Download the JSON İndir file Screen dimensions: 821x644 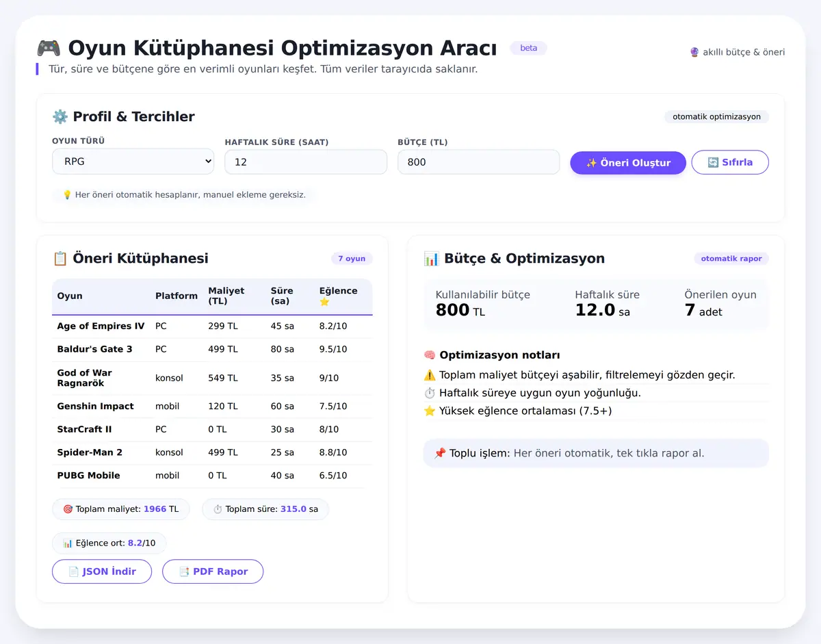(102, 571)
